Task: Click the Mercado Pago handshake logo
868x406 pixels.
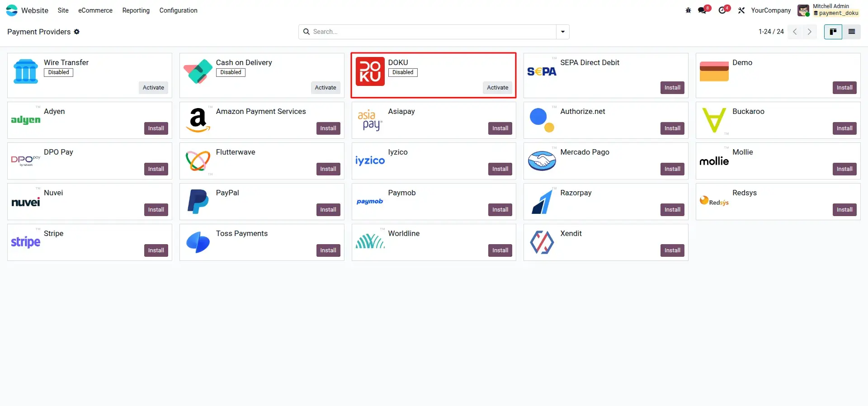Action: point(542,161)
